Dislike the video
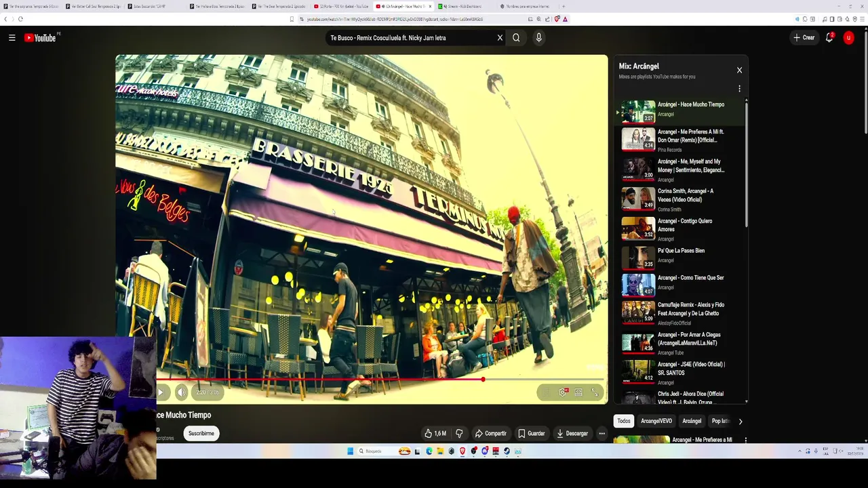The width and height of the screenshot is (868, 488). coord(459,433)
